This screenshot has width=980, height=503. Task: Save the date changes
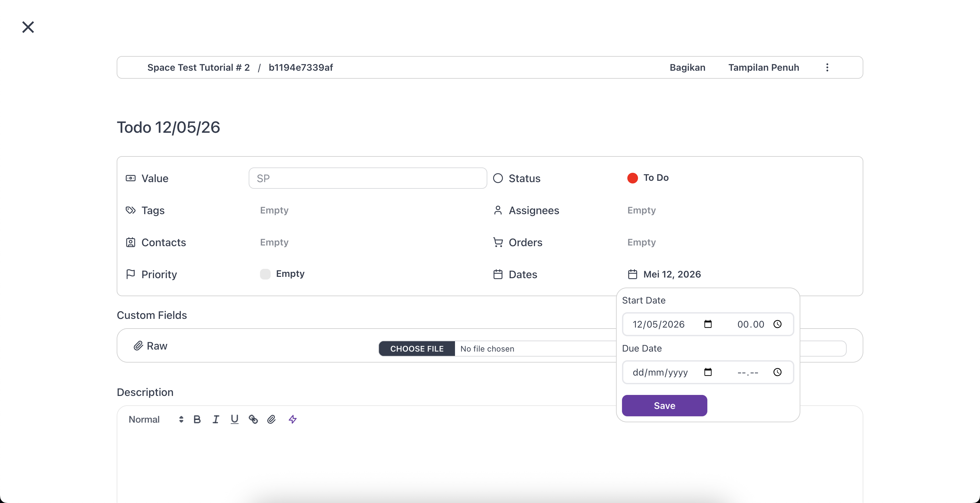[664, 406]
